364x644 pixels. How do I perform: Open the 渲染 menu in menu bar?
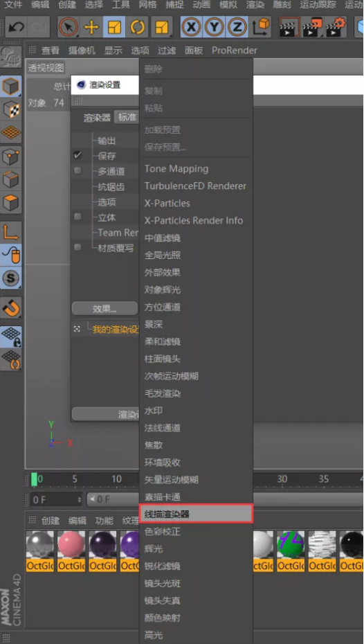click(255, 5)
